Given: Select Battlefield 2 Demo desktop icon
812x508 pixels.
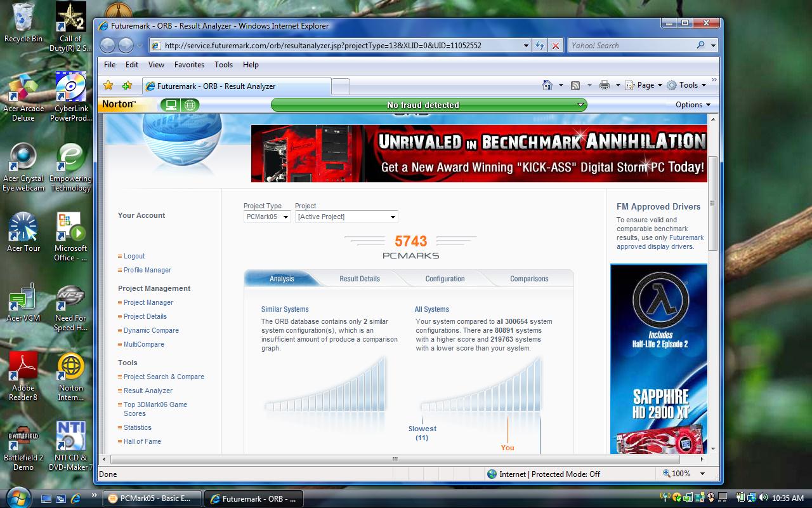Looking at the screenshot, I should (23, 447).
